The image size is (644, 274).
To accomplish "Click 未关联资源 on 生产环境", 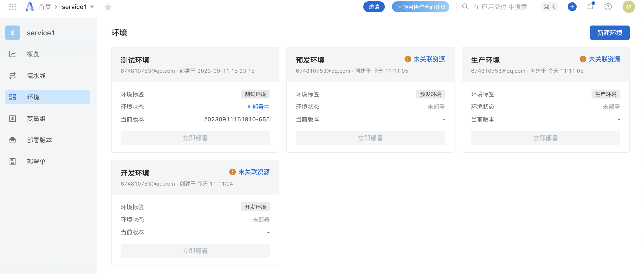I will pos(605,59).
